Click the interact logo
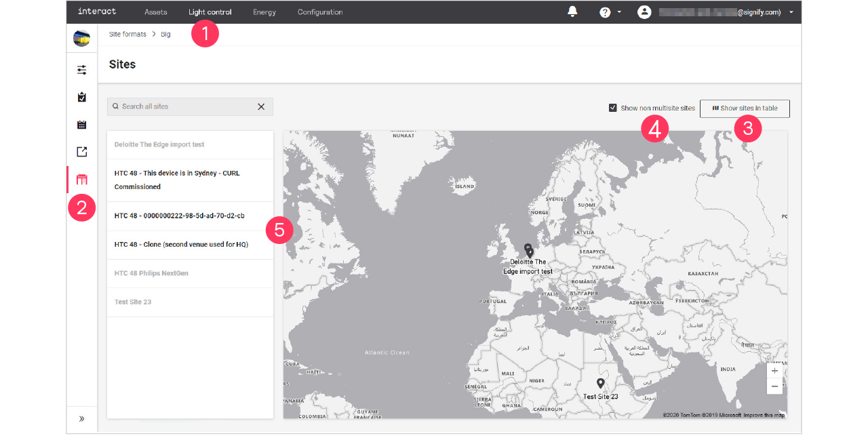 coord(96,12)
